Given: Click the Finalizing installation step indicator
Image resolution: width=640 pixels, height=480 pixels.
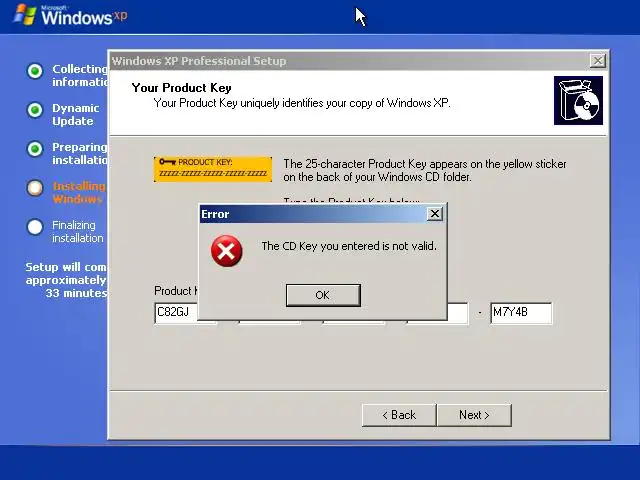Looking at the screenshot, I should [35, 227].
